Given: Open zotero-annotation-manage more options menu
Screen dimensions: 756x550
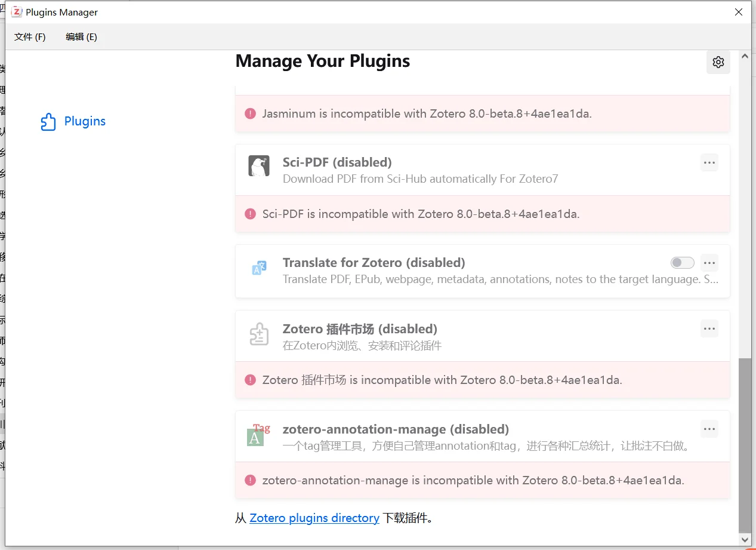Looking at the screenshot, I should [709, 429].
